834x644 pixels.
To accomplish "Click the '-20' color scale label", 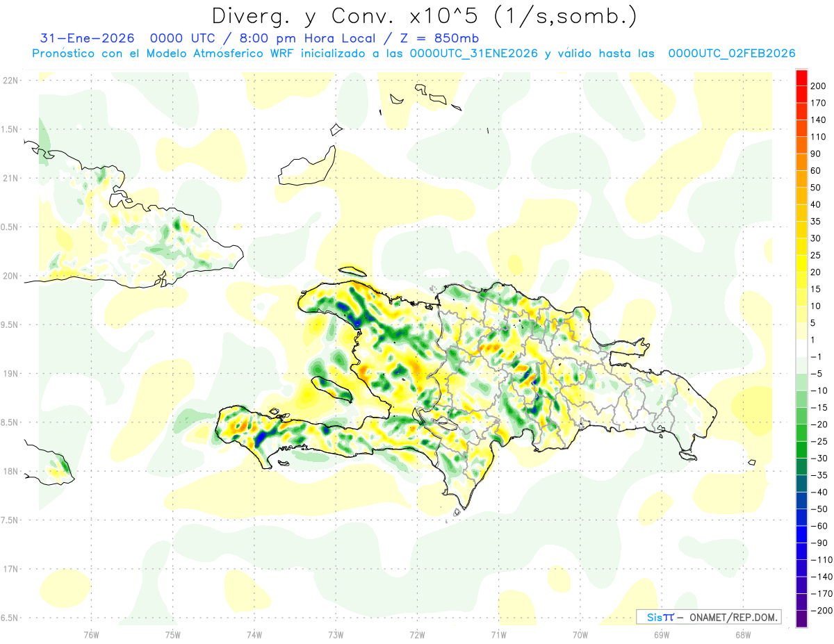I will pyautogui.click(x=819, y=424).
